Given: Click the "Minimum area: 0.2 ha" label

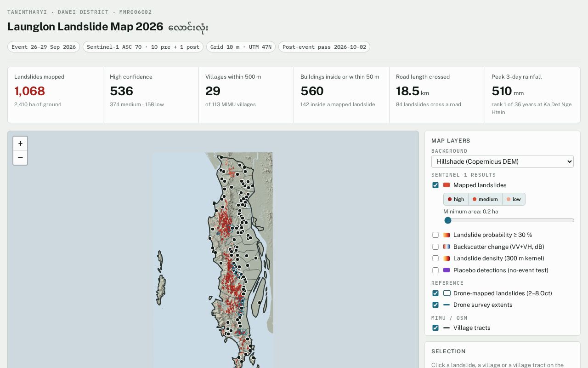Looking at the screenshot, I should [x=470, y=212].
